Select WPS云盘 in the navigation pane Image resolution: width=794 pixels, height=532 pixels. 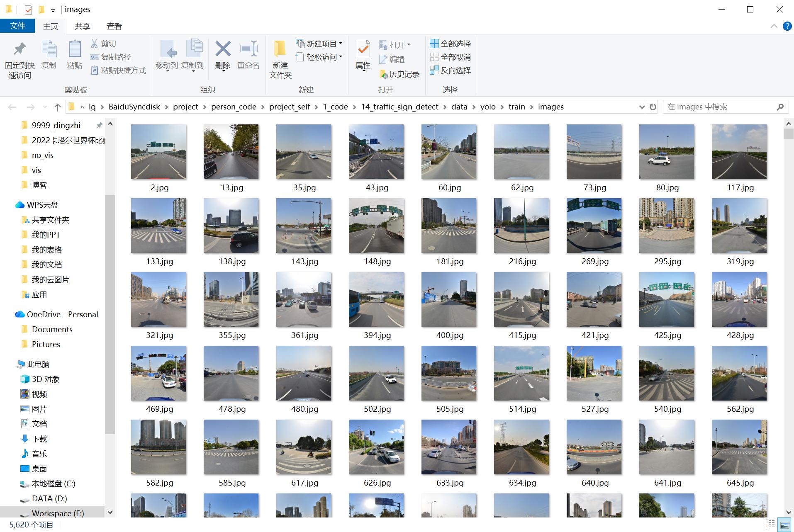(42, 205)
